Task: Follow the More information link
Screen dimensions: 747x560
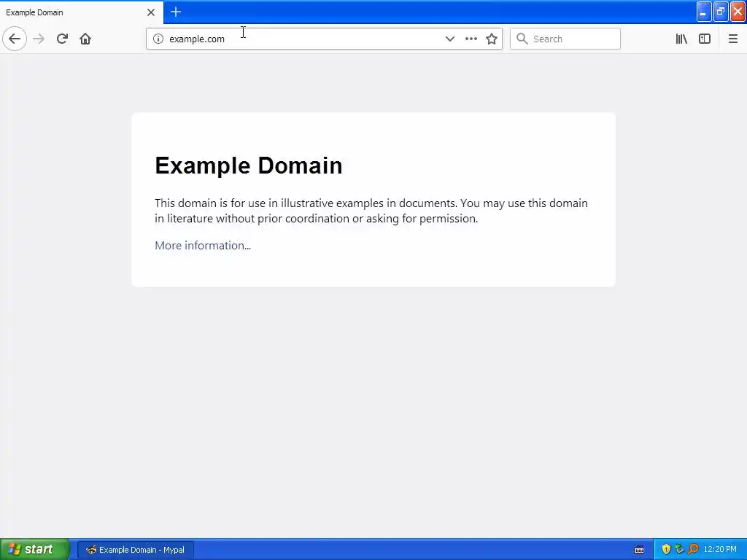Action: [x=203, y=245]
